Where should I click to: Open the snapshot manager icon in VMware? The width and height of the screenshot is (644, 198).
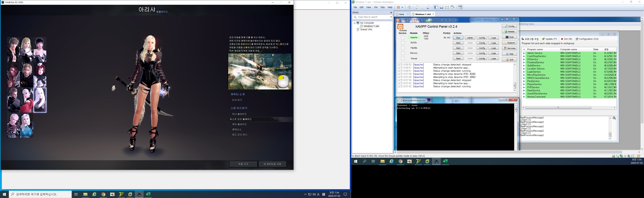tap(428, 8)
